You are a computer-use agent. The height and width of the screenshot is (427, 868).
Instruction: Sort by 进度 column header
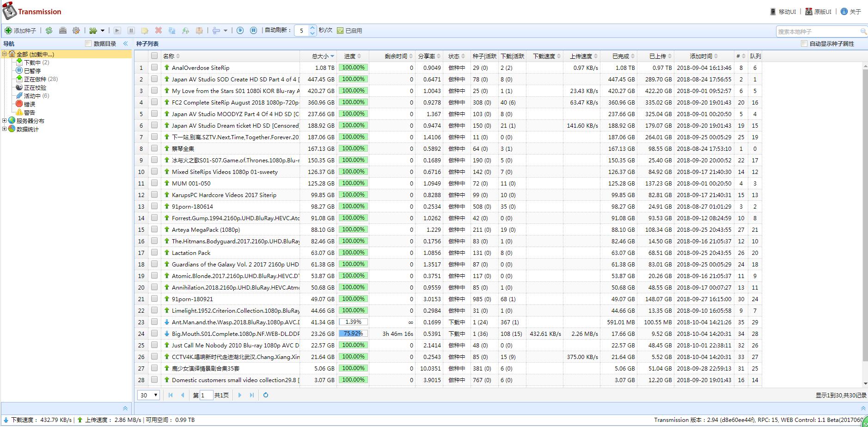(x=353, y=56)
